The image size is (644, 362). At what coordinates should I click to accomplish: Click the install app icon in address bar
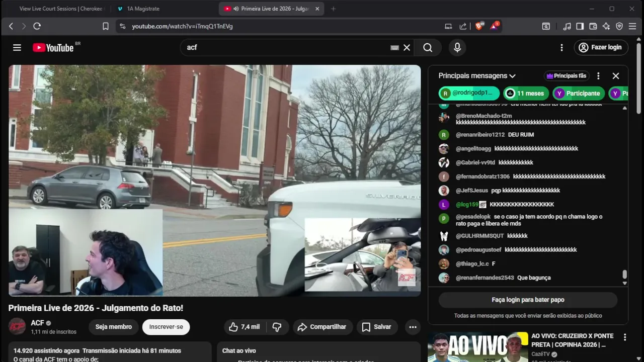pos(448,26)
